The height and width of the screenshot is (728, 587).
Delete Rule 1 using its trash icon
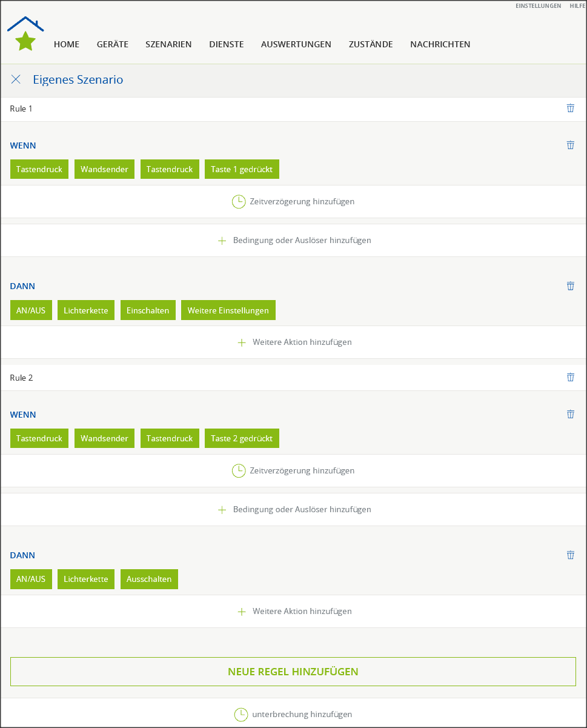click(570, 108)
